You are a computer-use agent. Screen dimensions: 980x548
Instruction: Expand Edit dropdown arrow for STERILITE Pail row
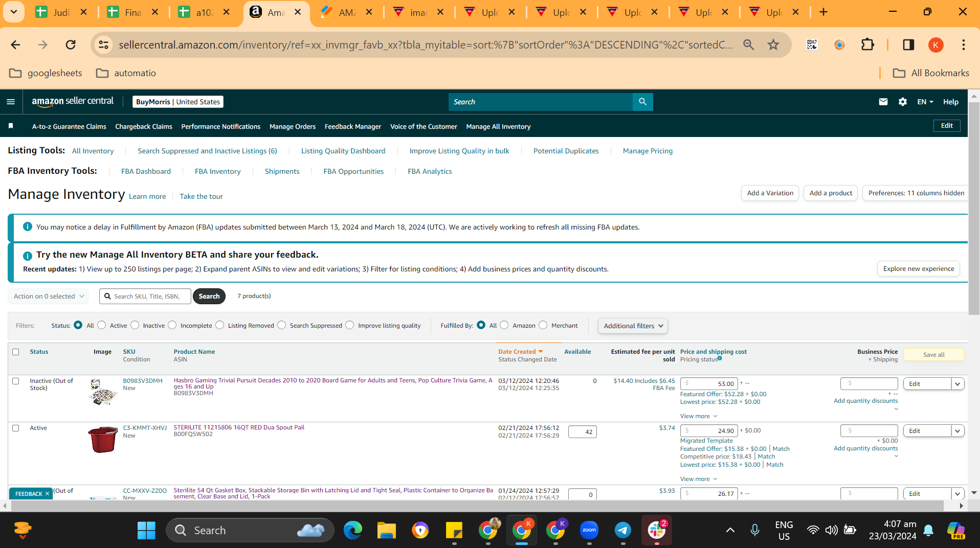957,431
